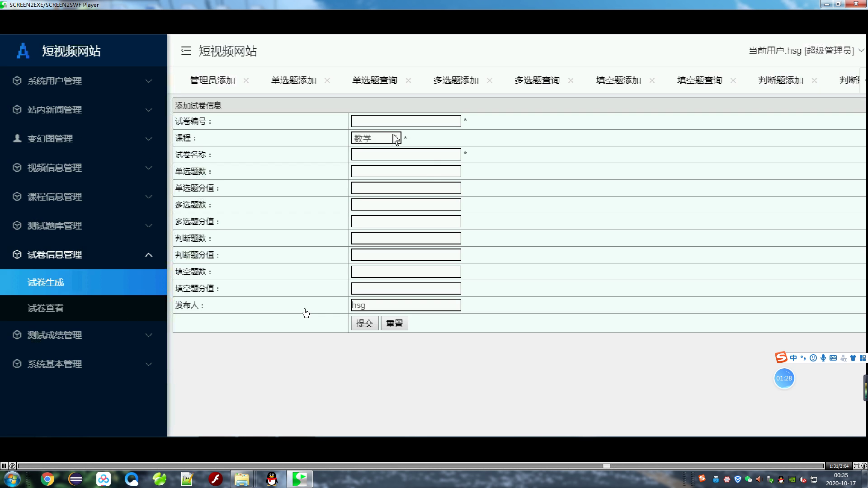Close the 多选题查询 tab
This screenshot has width=868, height=488.
click(571, 80)
